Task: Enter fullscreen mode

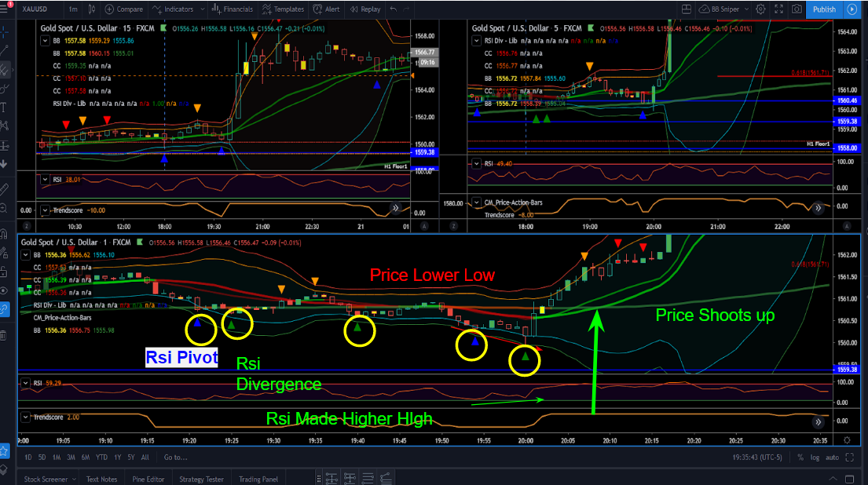Action: click(x=779, y=9)
